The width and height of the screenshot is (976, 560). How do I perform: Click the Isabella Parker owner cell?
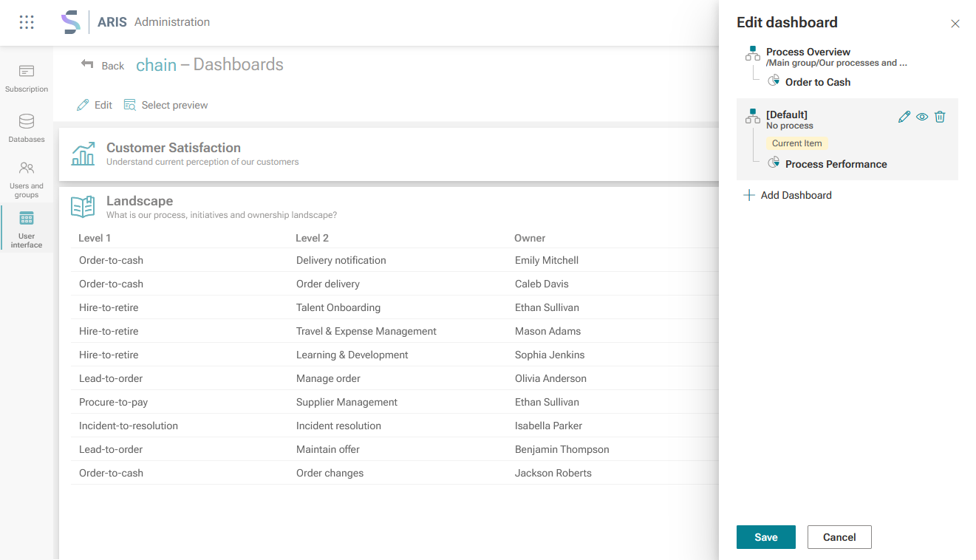pyautogui.click(x=548, y=426)
